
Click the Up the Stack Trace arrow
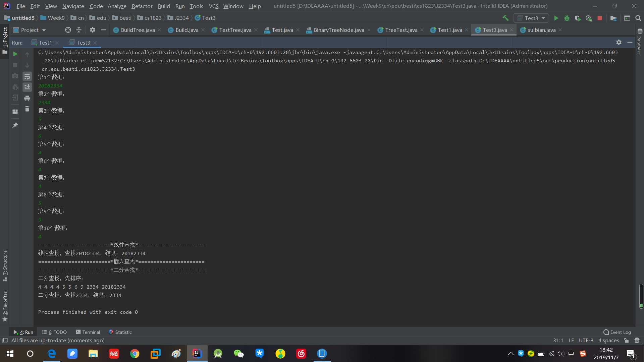pos(27,54)
